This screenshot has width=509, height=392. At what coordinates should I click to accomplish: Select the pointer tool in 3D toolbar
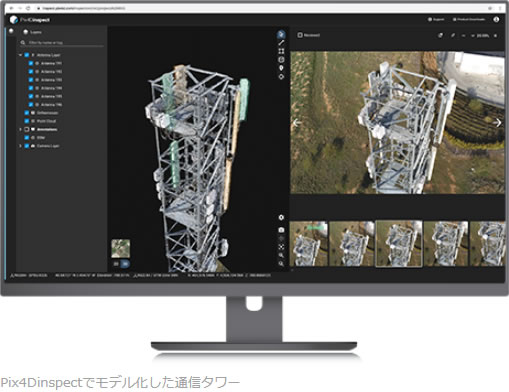(x=281, y=34)
